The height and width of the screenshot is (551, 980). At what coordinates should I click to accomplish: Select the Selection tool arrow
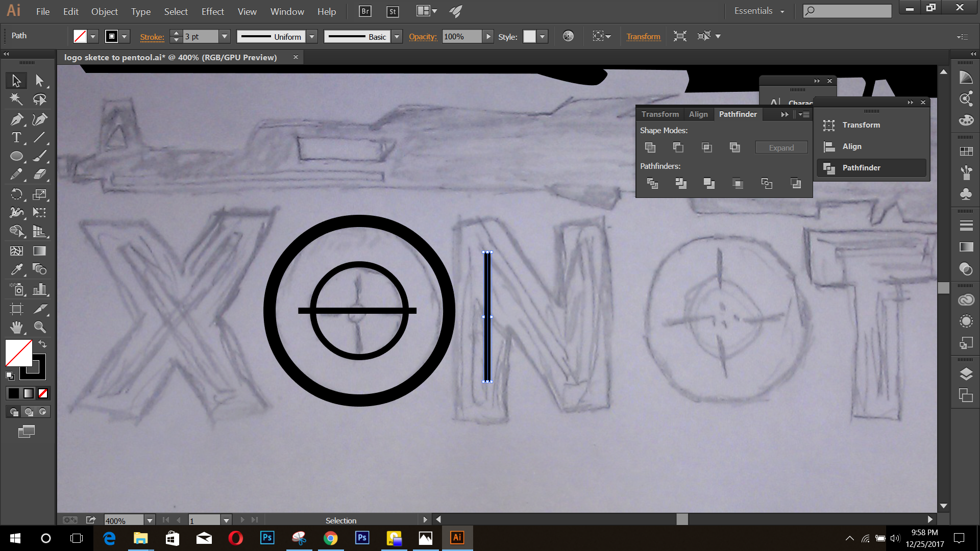[x=16, y=81]
